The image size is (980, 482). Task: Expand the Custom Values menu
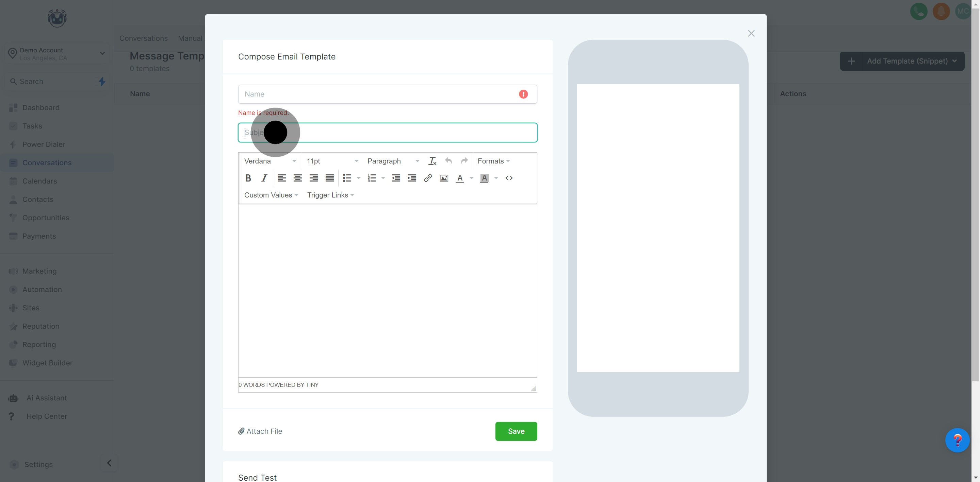pos(271,195)
